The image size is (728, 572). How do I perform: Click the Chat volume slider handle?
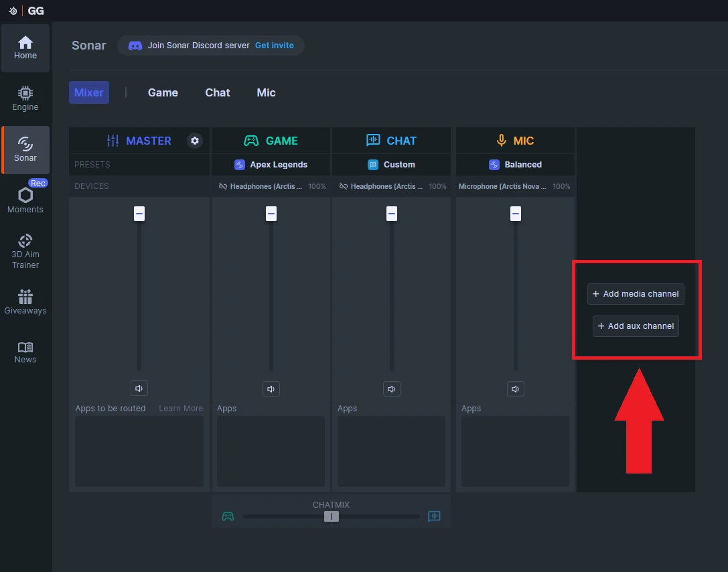point(391,214)
